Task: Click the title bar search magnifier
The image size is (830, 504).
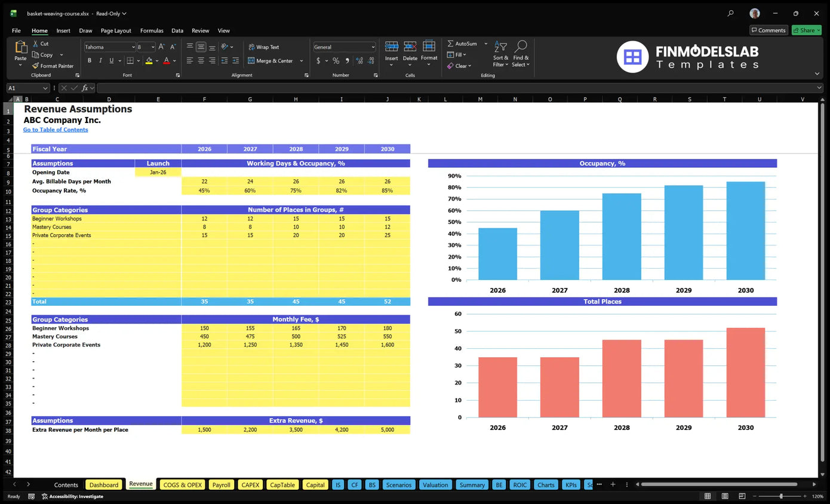Action: click(731, 13)
